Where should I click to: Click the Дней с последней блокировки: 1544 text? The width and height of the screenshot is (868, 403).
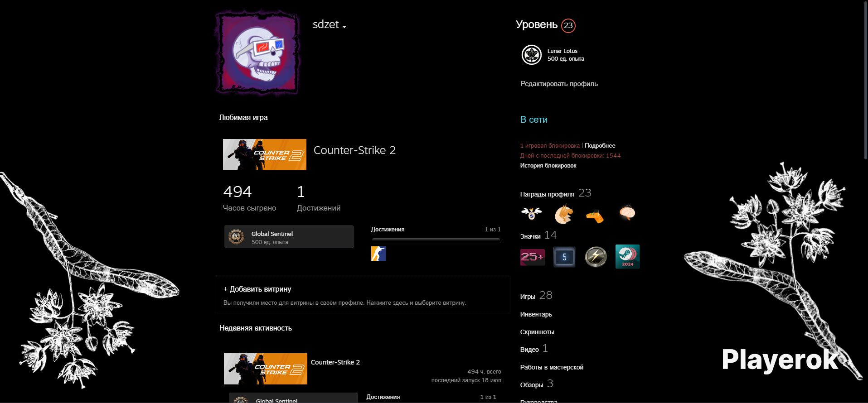click(x=571, y=156)
